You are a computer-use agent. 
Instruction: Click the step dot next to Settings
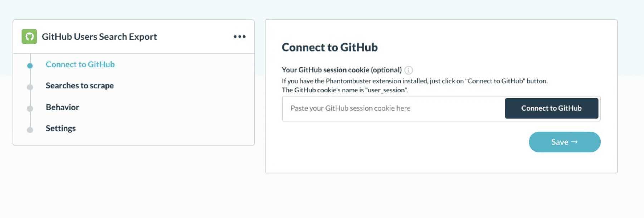[30, 130]
